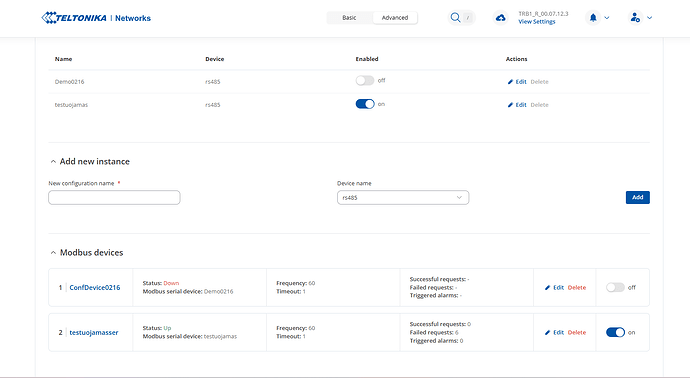Switch to Advanced mode tab
This screenshot has height=378, width=690.
click(395, 18)
